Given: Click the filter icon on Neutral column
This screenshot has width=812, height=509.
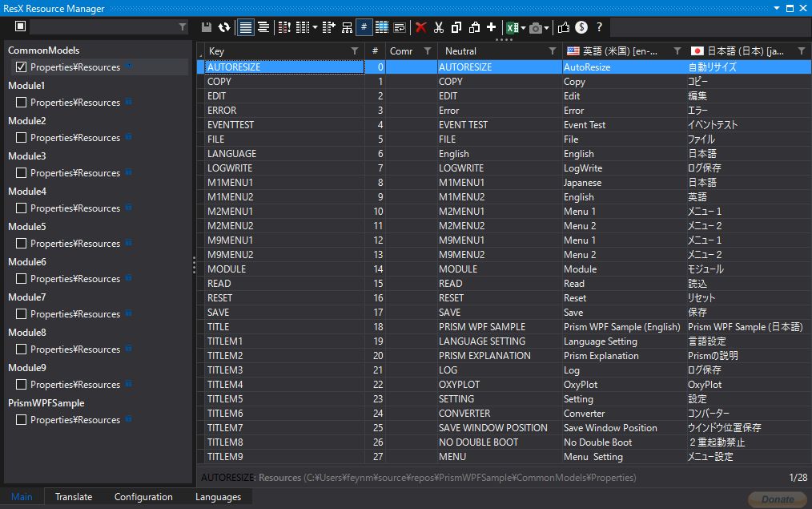Looking at the screenshot, I should 553,50.
